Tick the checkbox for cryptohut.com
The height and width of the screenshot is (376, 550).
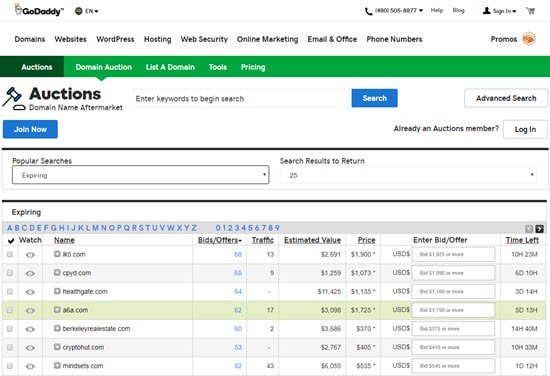click(x=10, y=347)
